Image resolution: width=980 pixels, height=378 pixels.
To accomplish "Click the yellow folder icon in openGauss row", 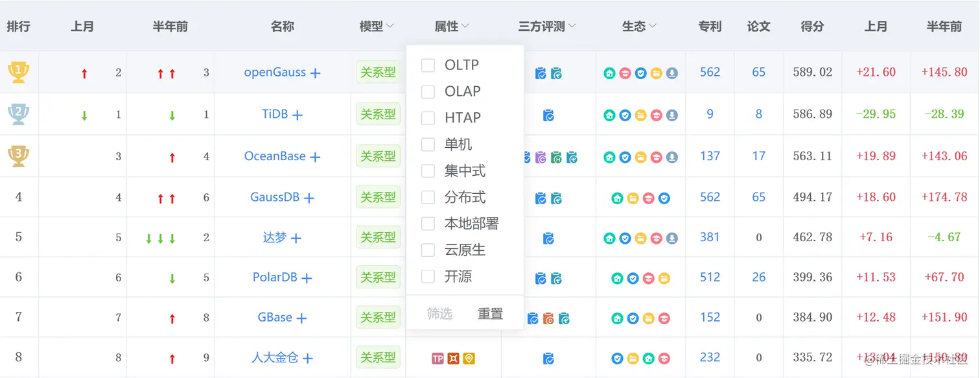I will coord(657,73).
